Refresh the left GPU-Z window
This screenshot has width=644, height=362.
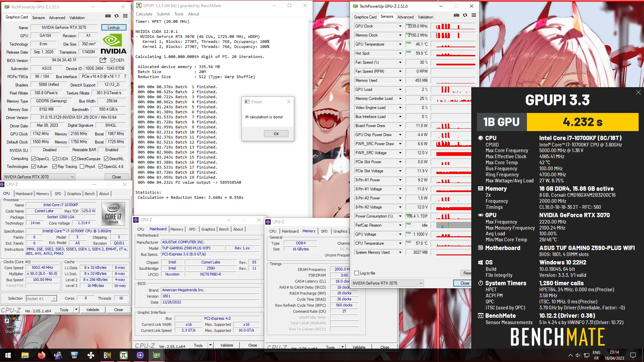116,16
